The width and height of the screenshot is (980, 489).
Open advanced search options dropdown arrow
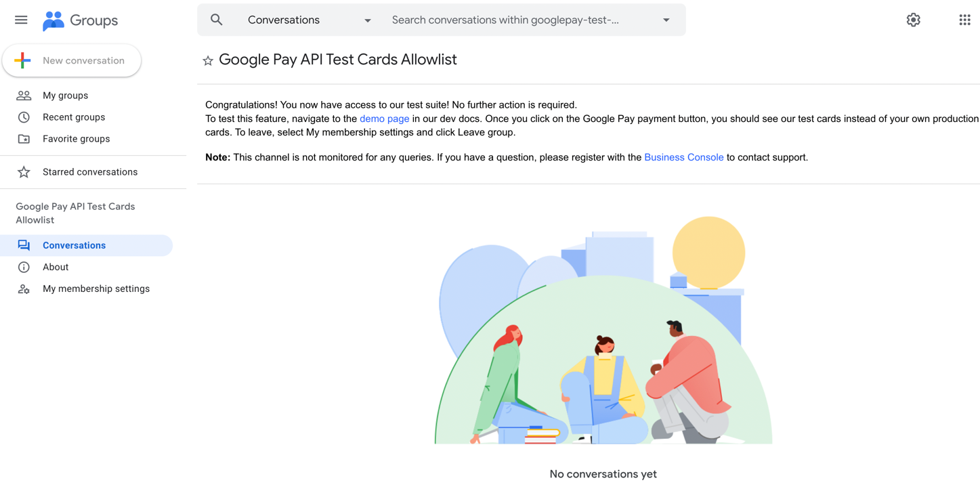point(666,20)
